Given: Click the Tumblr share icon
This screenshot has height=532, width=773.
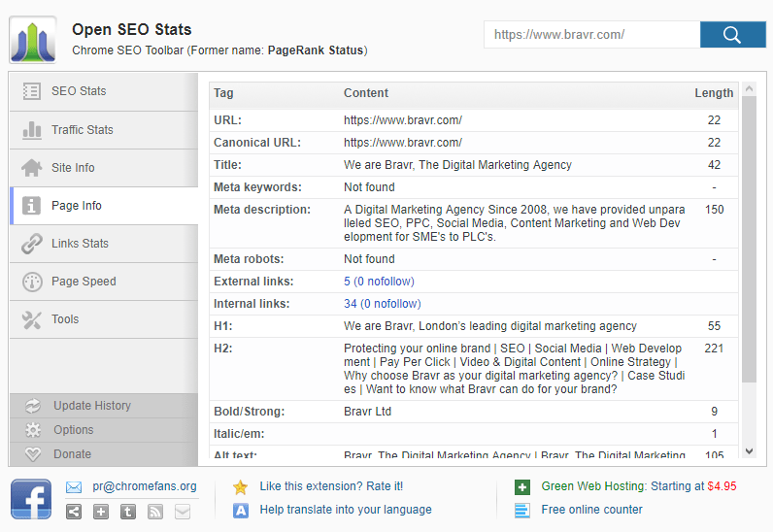Looking at the screenshot, I should coord(127,512).
